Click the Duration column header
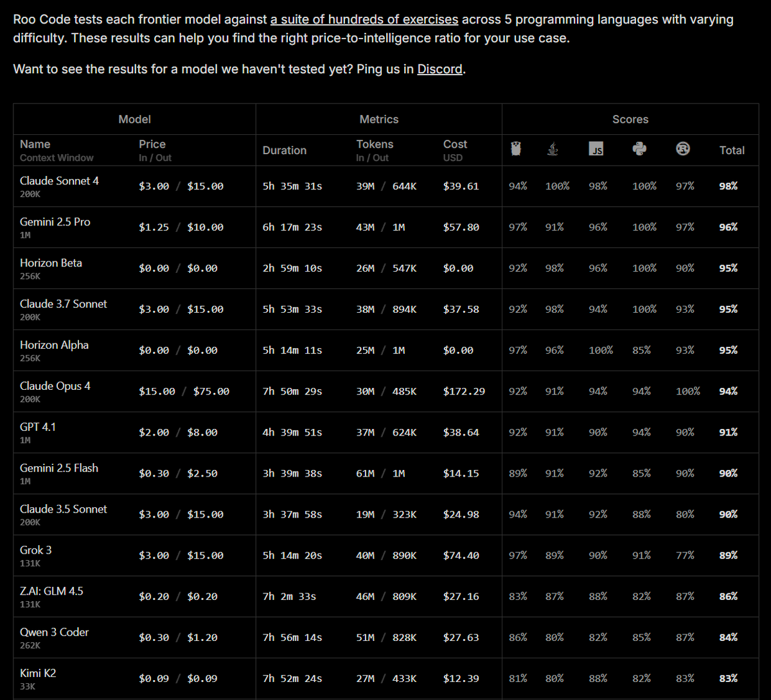771x700 pixels. tap(285, 150)
